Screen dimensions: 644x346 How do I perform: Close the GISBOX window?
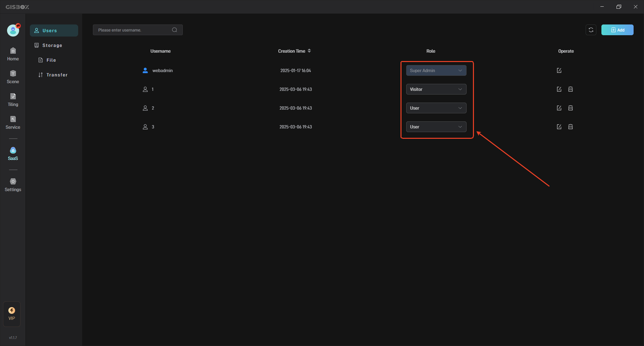click(636, 7)
